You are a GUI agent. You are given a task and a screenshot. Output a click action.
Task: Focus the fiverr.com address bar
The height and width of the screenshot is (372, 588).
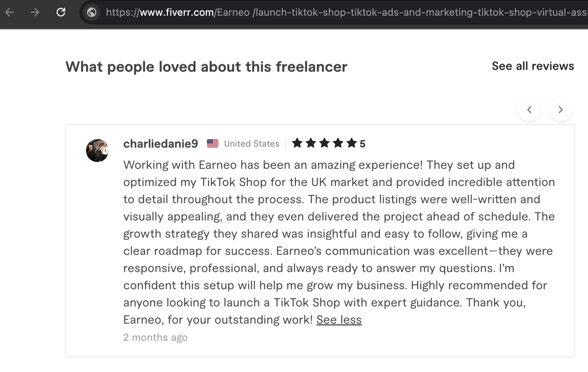345,13
